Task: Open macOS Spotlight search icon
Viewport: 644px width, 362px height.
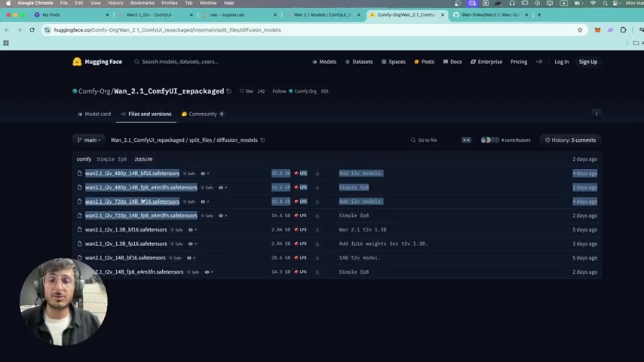Action: click(x=605, y=3)
